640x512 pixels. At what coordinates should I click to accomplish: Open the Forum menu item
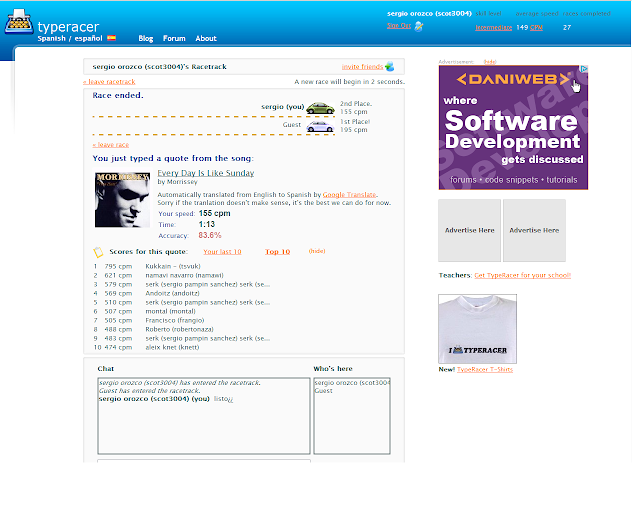(x=174, y=38)
